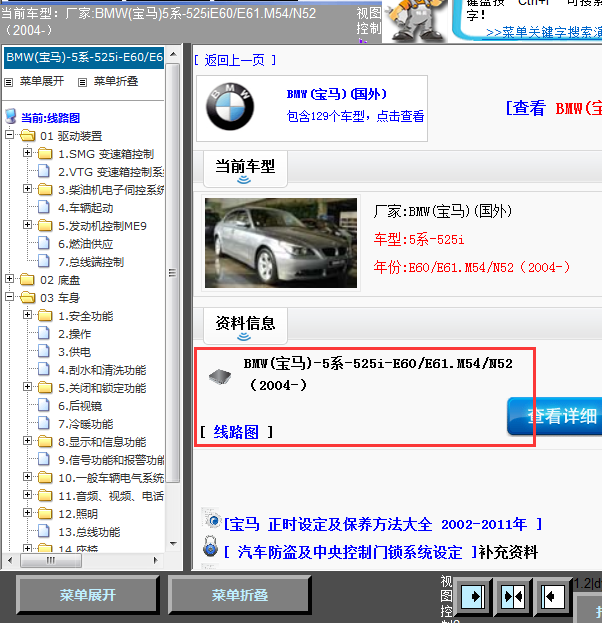
Task: Click the BMW roundel logo
Action: pos(230,107)
